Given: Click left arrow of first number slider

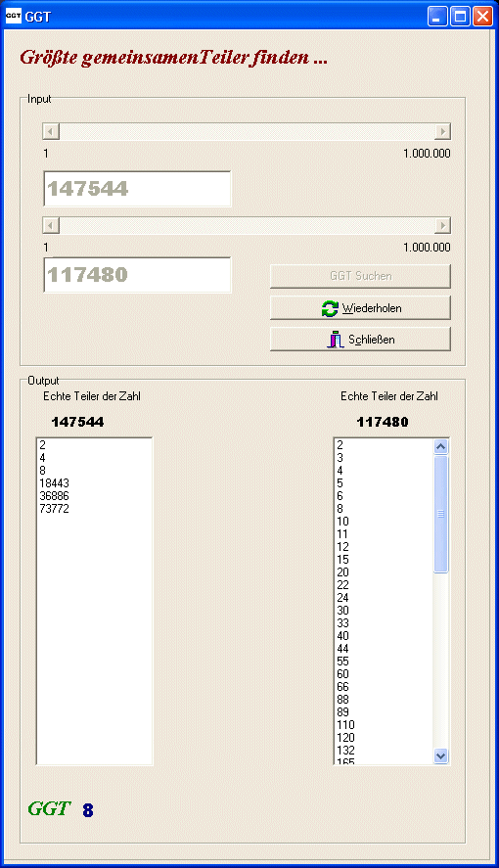Looking at the screenshot, I should pos(51,131).
